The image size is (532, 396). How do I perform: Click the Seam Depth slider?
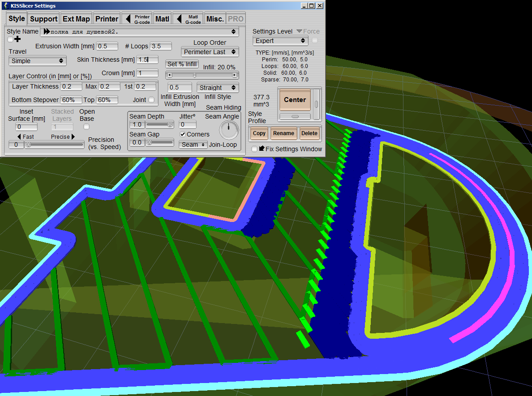coord(159,125)
